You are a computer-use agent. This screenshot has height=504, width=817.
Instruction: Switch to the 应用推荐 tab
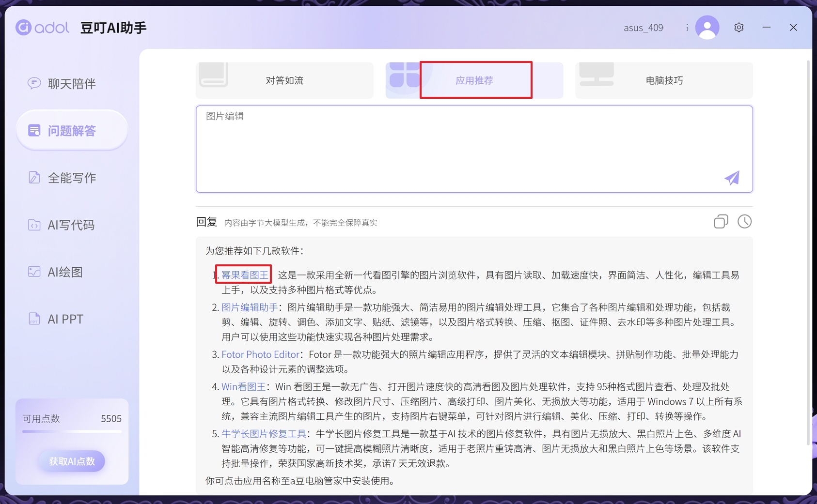click(x=474, y=80)
